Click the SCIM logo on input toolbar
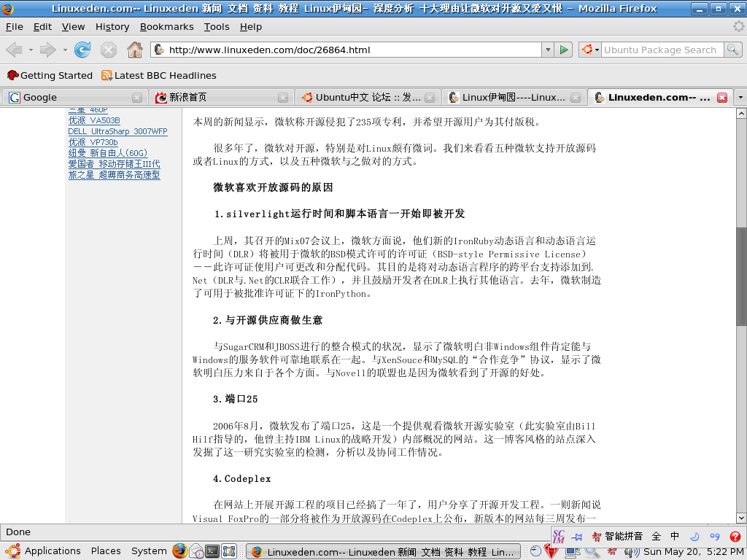Image resolution: width=747 pixels, height=560 pixels. (558, 537)
